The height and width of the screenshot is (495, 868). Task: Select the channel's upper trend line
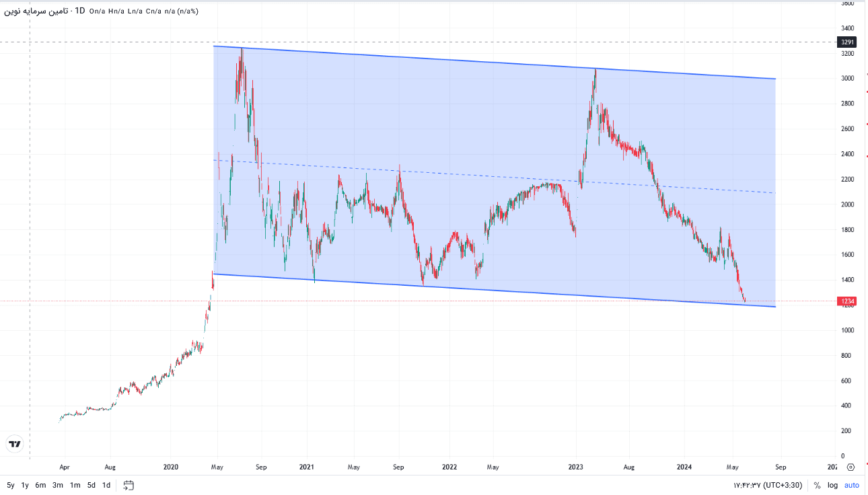coord(495,62)
